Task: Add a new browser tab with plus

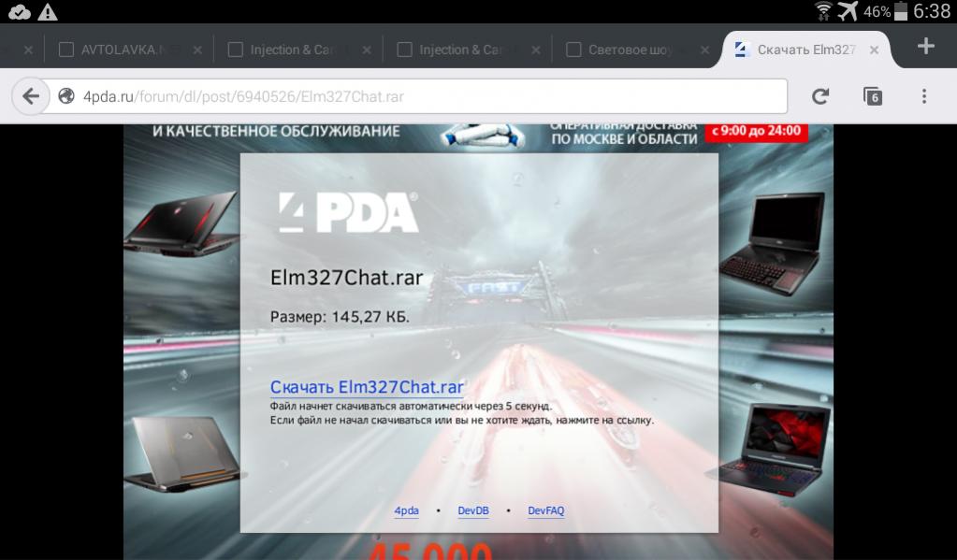Action: (x=925, y=46)
